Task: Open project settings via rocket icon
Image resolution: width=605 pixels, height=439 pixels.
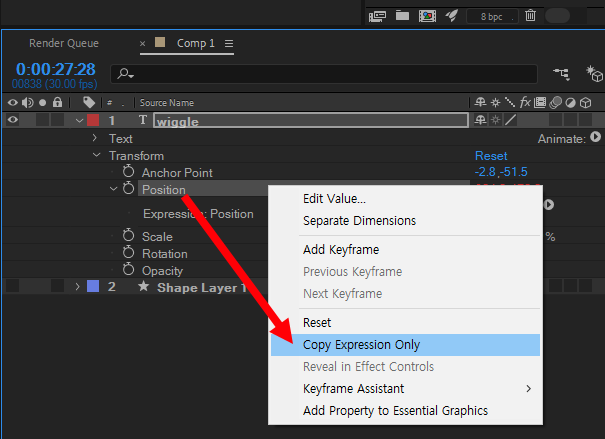Action: point(451,16)
